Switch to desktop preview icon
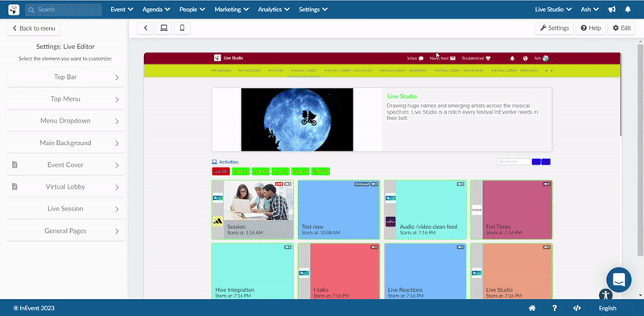Viewport: 644px width, 316px height. tap(164, 28)
